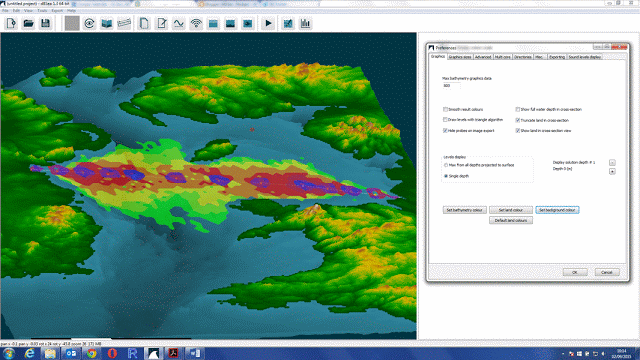Screen dimensions: 640x360
Task: Select Max from all depths projected to surface
Action: tap(446, 165)
